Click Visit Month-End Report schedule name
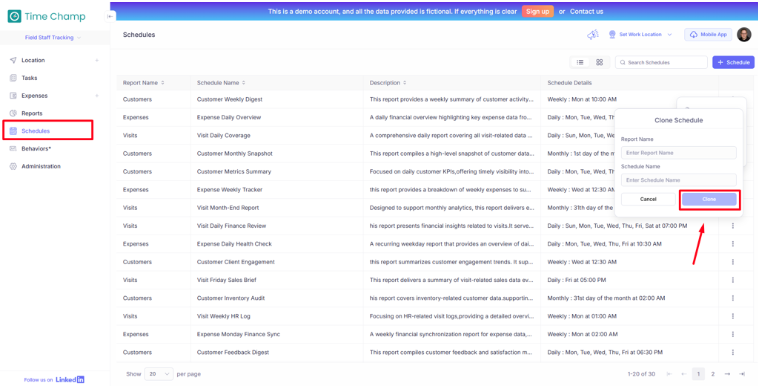Screen dimensions: 758x390 228,208
